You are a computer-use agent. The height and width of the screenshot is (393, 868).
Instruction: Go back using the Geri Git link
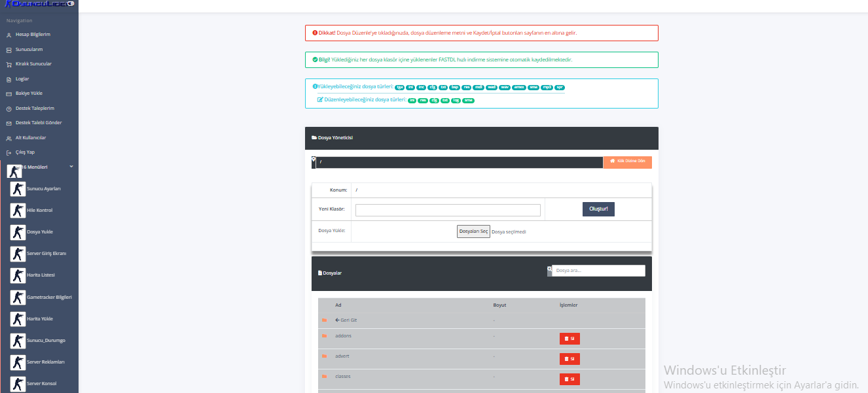point(346,320)
